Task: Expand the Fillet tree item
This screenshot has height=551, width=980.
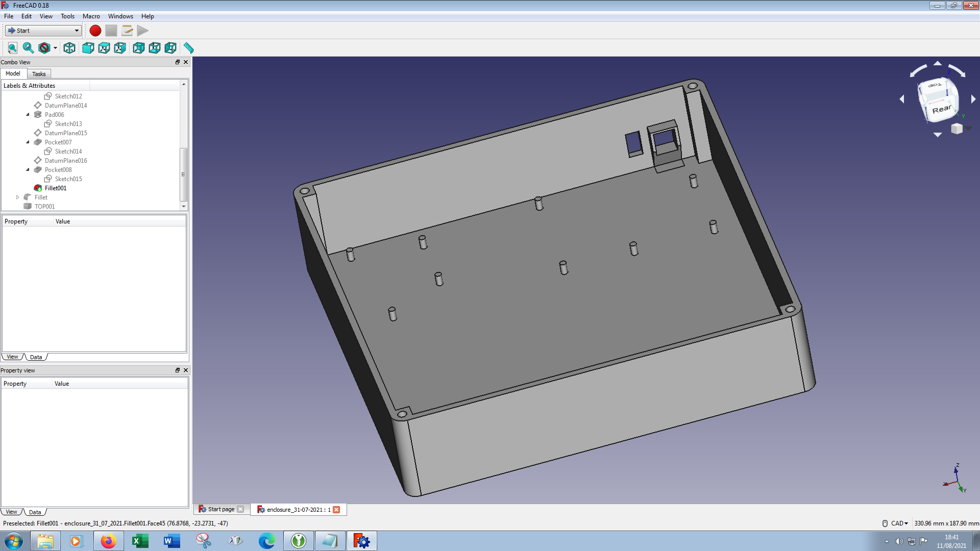Action: coord(17,197)
